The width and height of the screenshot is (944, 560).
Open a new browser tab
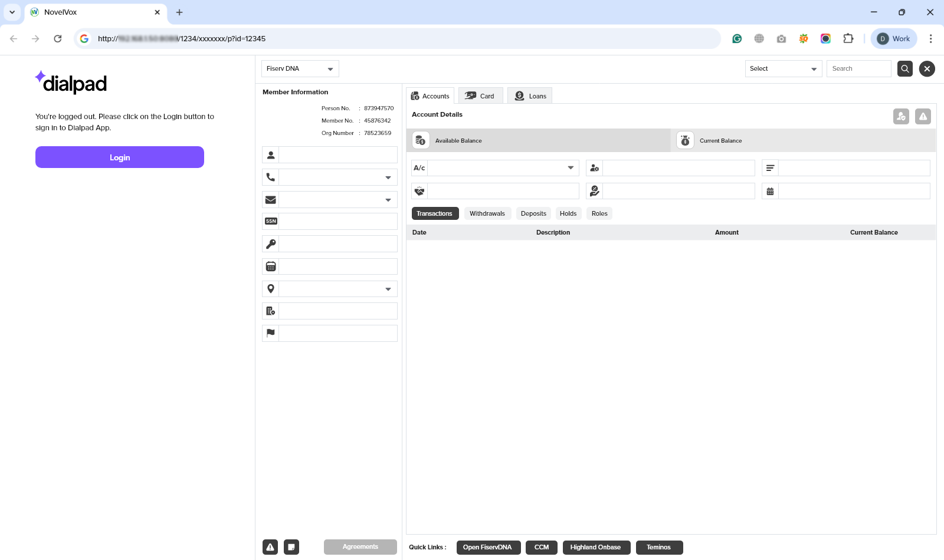coord(179,12)
